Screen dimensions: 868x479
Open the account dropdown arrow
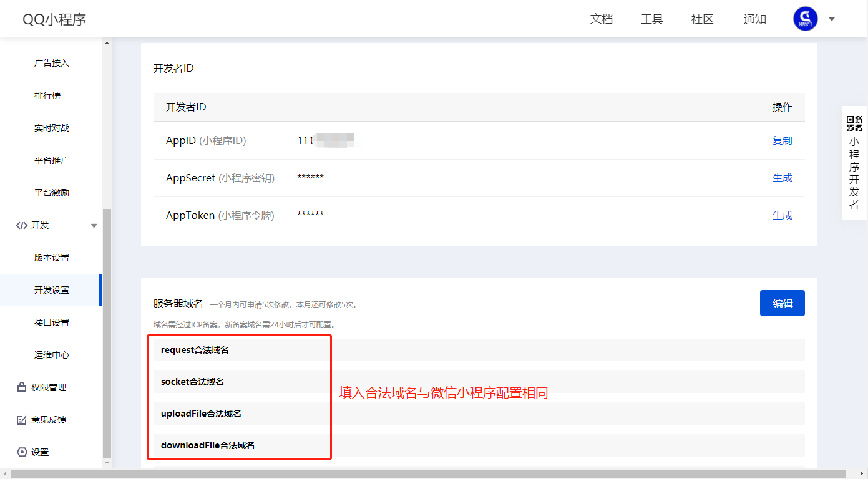[832, 19]
